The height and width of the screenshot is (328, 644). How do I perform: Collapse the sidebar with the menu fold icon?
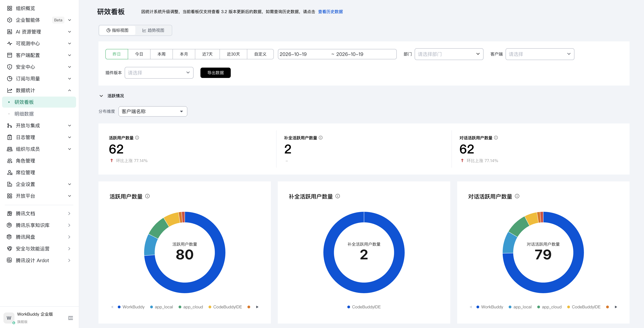[x=70, y=318]
